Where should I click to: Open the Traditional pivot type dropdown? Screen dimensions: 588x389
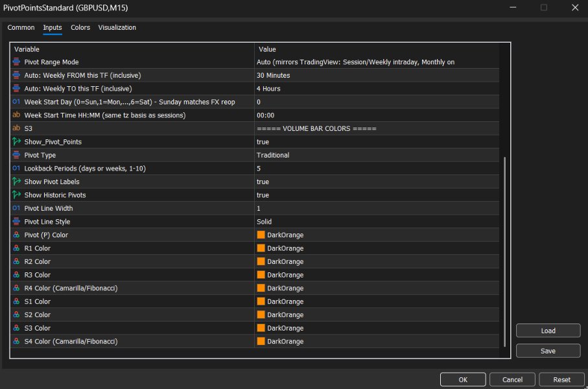[x=377, y=155]
